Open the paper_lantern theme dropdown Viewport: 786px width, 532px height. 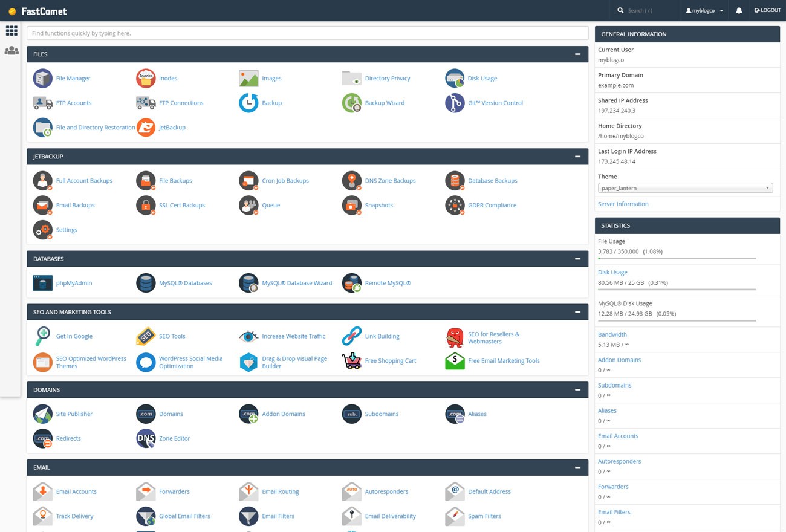(685, 188)
